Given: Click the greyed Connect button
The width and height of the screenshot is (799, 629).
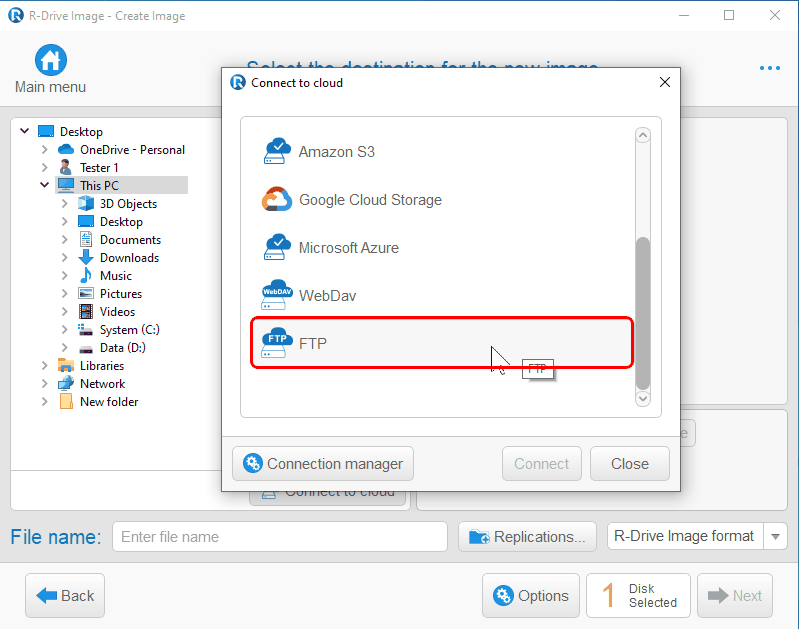Looking at the screenshot, I should click(541, 463).
